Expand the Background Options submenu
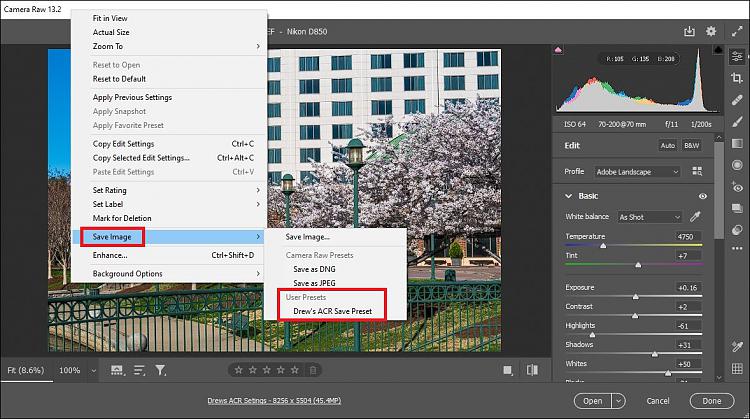This screenshot has height=419, width=750. pos(169,274)
